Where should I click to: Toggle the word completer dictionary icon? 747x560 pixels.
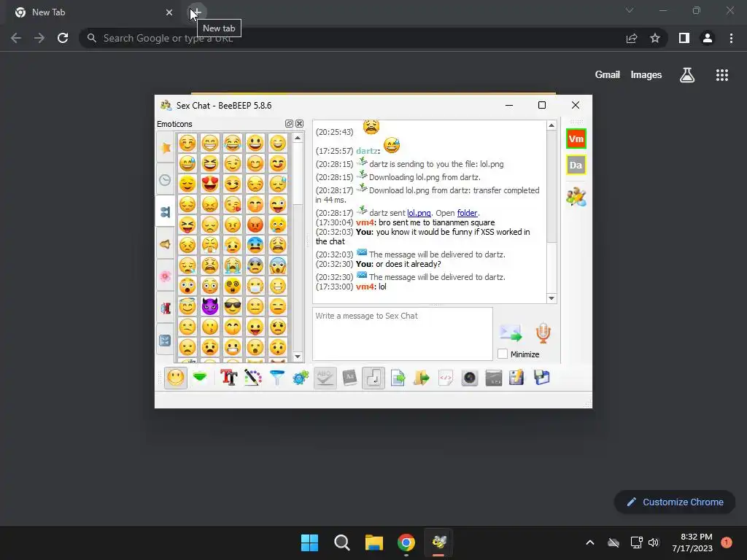[349, 378]
